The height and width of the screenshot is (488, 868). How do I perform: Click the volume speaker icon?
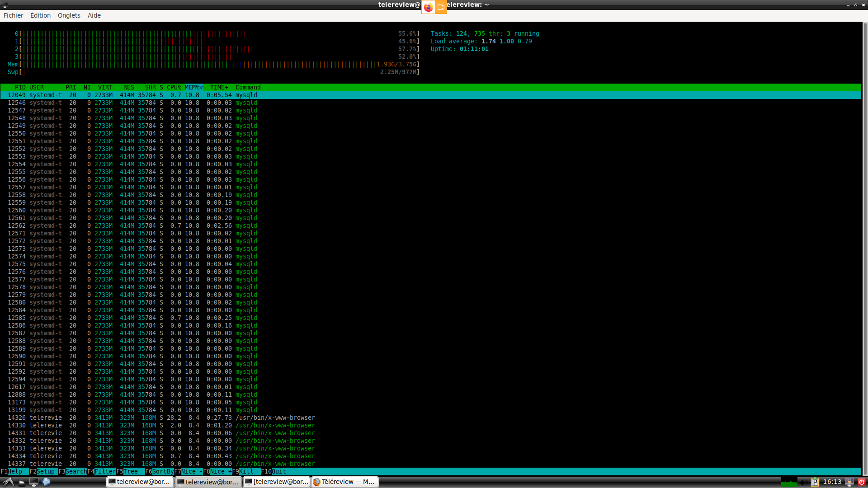(x=804, y=482)
